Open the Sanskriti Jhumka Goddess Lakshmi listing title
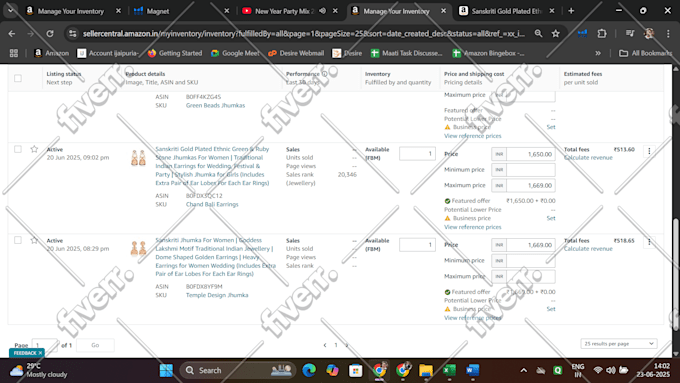Viewport: 680px width, 383px height. click(x=216, y=257)
